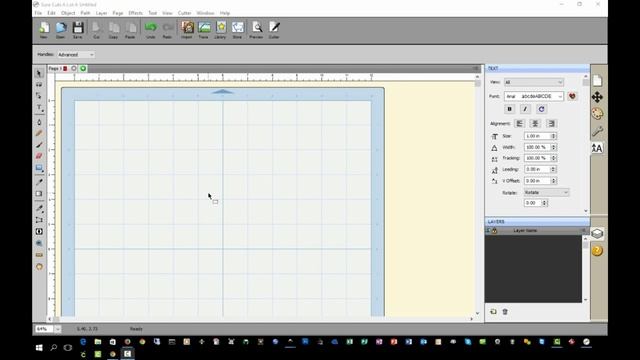The image size is (640, 360).
Task: Show the cut Preview
Action: pyautogui.click(x=256, y=29)
